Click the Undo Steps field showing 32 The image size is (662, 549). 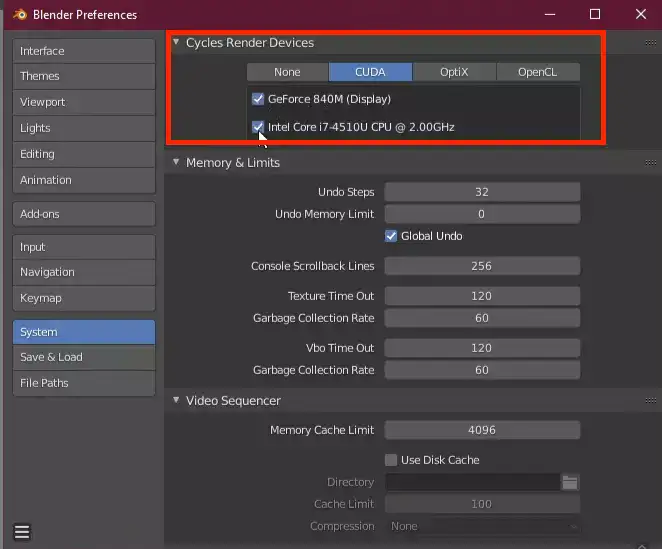pos(482,192)
